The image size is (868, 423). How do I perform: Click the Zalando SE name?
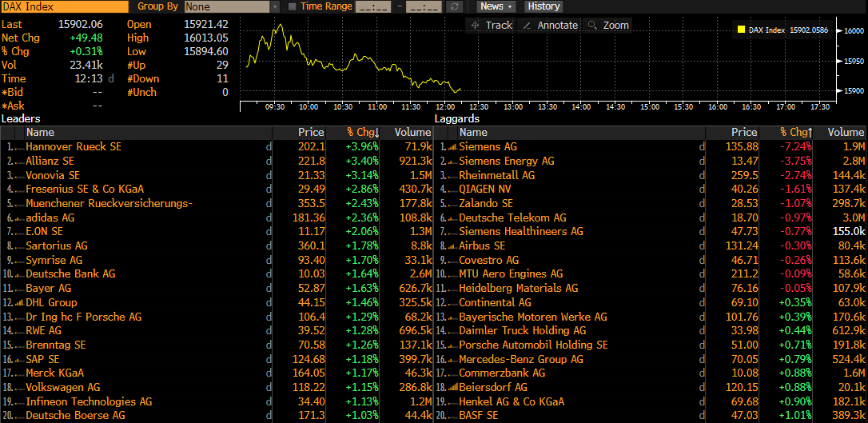(x=486, y=204)
